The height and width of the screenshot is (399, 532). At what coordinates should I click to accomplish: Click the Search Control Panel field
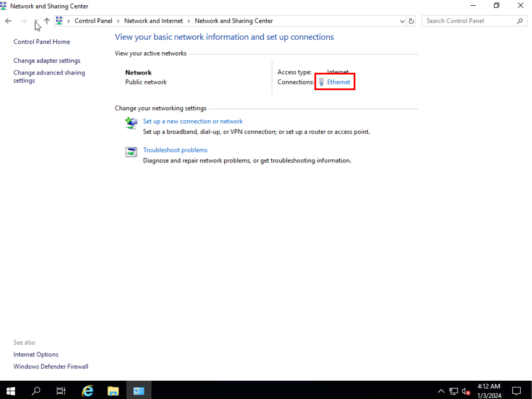coord(469,21)
